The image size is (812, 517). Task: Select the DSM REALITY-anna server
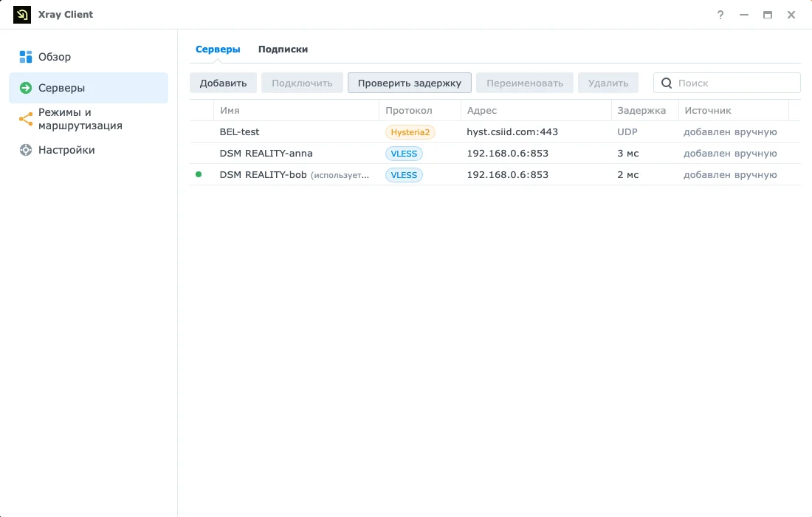click(495, 154)
